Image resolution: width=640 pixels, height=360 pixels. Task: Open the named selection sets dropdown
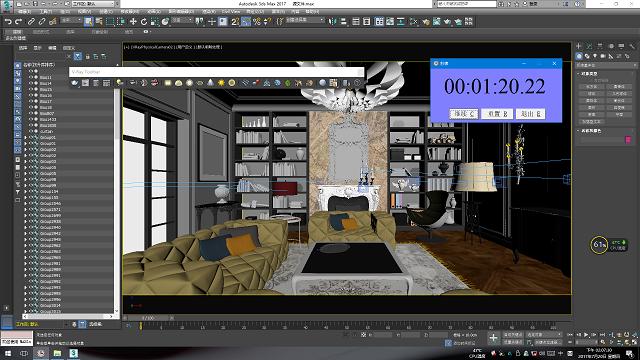(304, 20)
